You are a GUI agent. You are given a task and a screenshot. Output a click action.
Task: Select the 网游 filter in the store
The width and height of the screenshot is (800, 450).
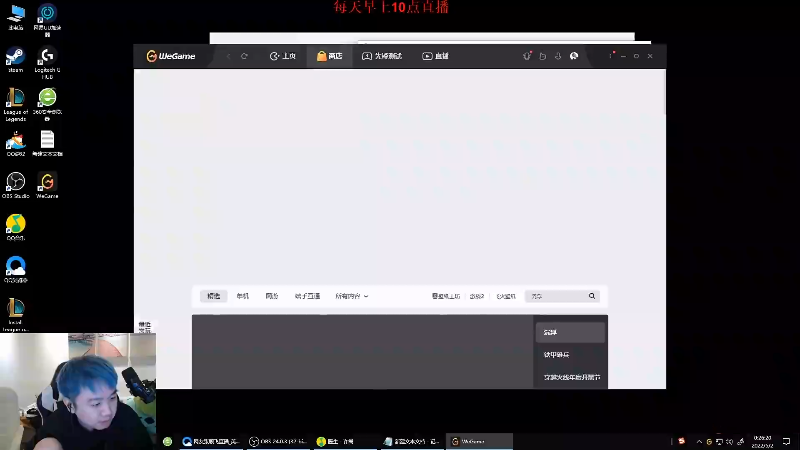coord(272,296)
